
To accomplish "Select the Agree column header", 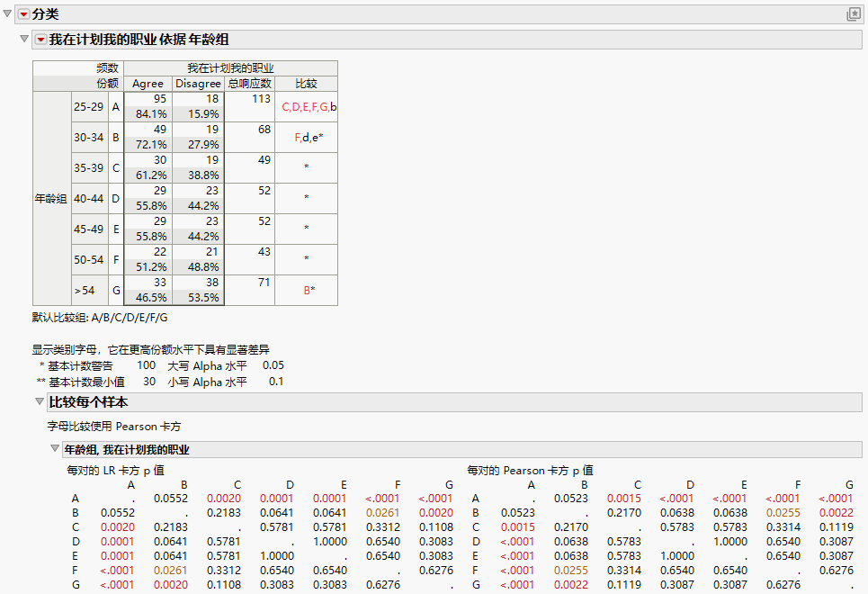I will click(x=148, y=84).
